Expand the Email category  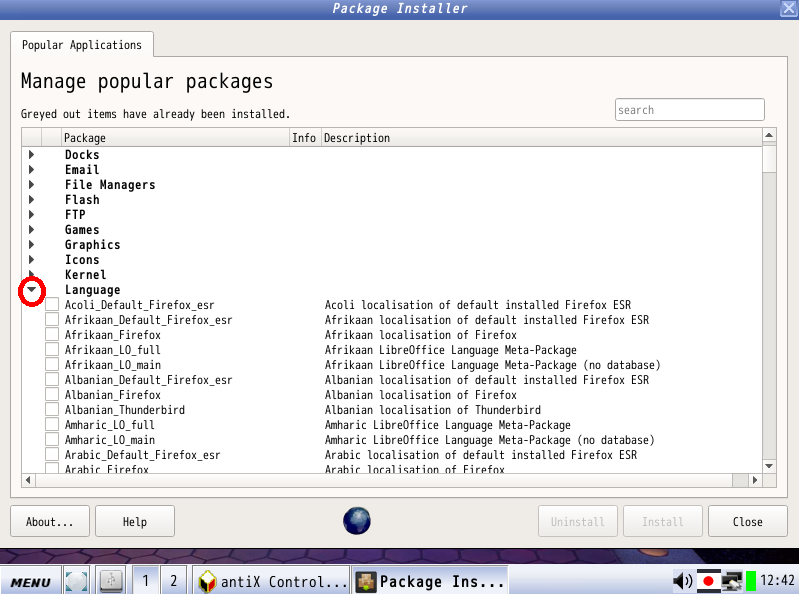point(31,170)
